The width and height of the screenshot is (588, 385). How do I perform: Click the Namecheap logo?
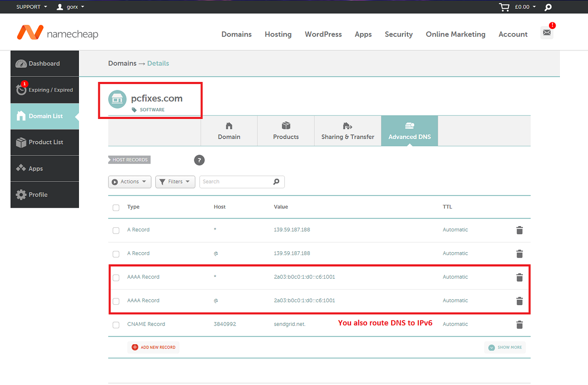point(58,33)
